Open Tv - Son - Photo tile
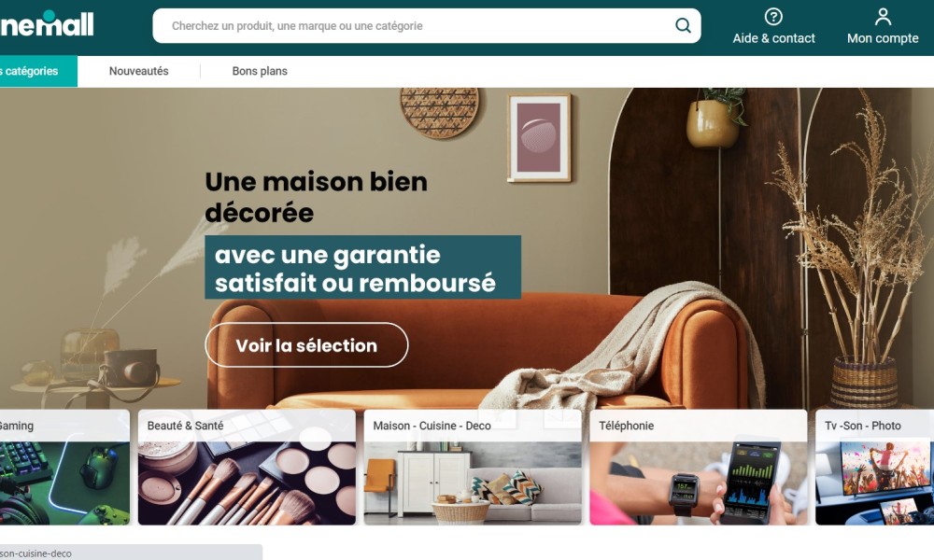Screen dimensions: 934x560 point(874,468)
